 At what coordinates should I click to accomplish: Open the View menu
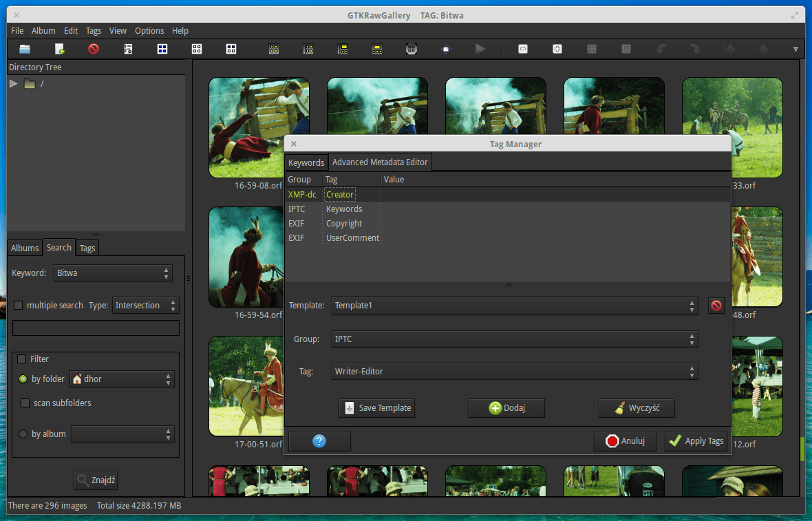pyautogui.click(x=118, y=31)
